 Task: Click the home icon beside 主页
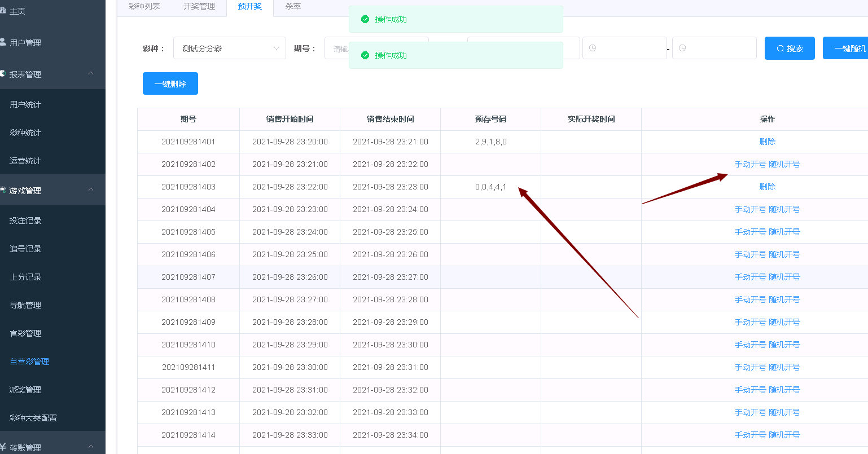(x=3, y=11)
